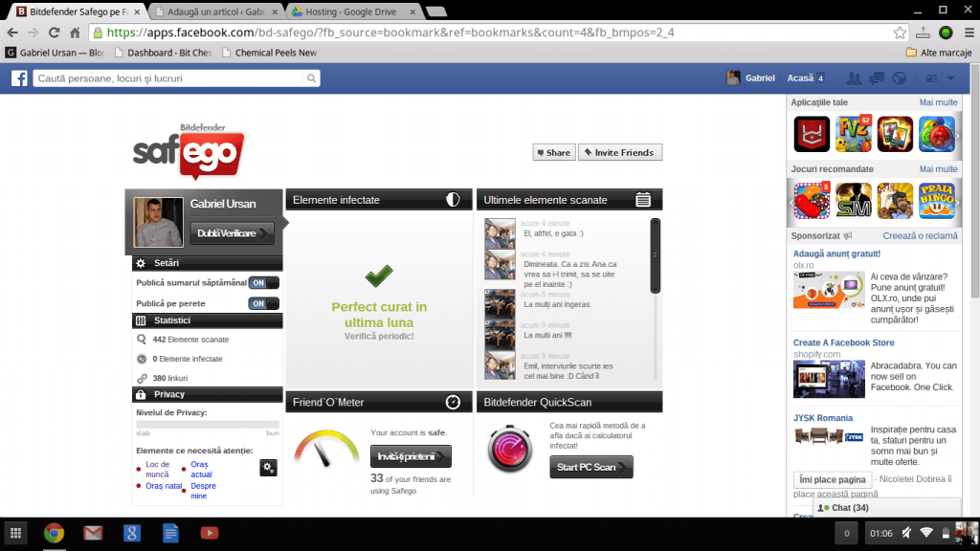Click the search magnifier icon in Facebook bar
980x551 pixels.
(x=311, y=78)
